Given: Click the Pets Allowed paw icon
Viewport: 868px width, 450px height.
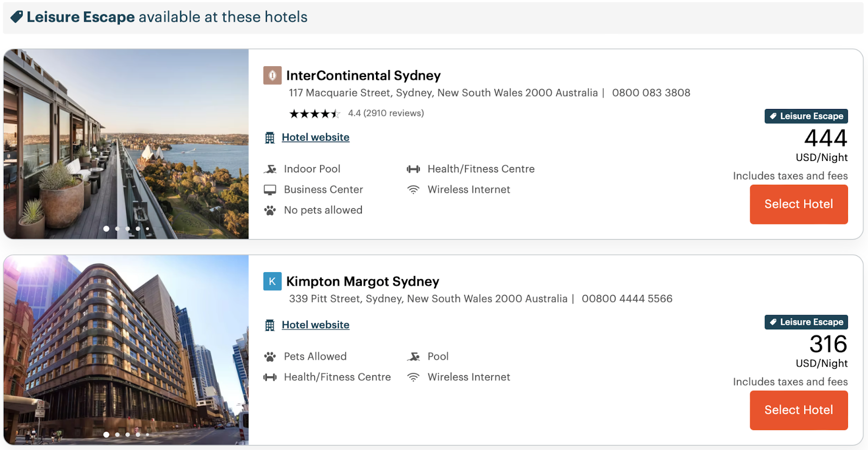Looking at the screenshot, I should (x=270, y=357).
